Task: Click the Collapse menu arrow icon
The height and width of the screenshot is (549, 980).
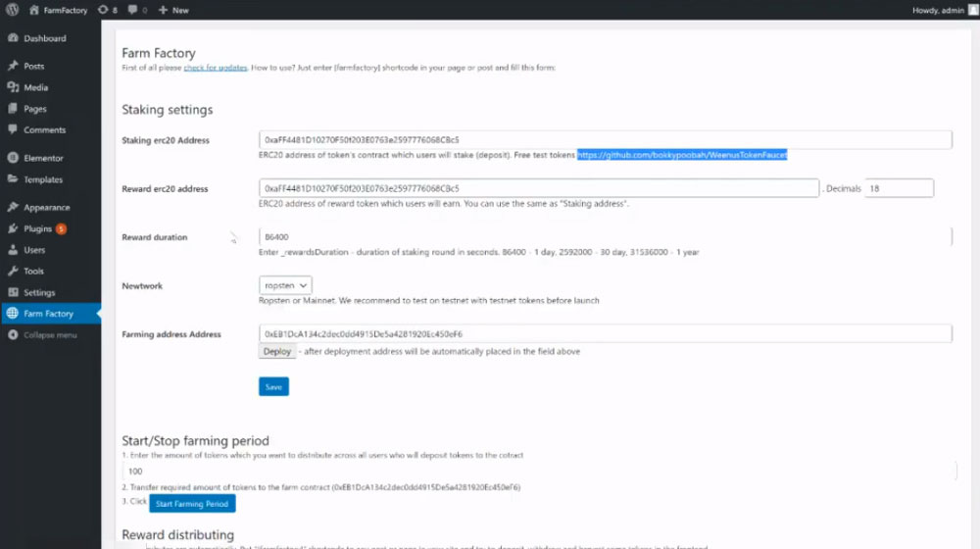Action: (13, 334)
